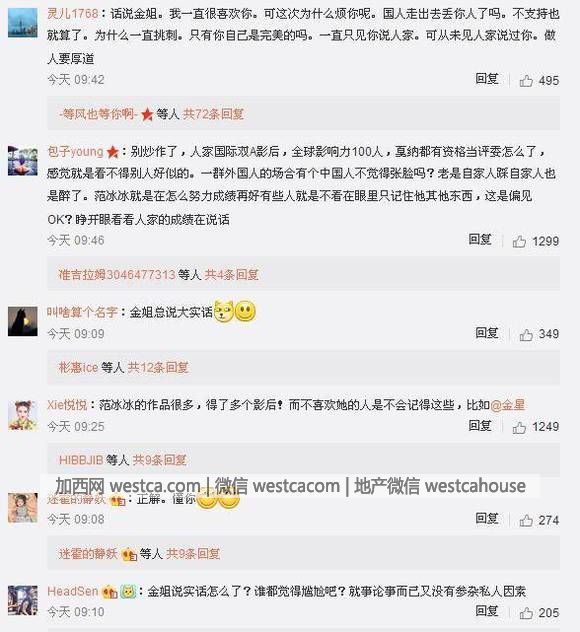Open the @金星 mention link

click(507, 405)
